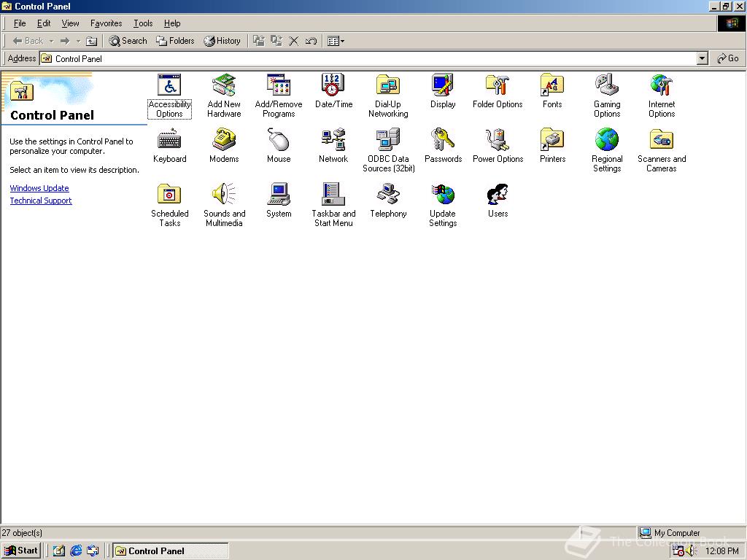Click the 12:08 PM clock
The height and width of the screenshot is (560, 747).
pos(721,551)
